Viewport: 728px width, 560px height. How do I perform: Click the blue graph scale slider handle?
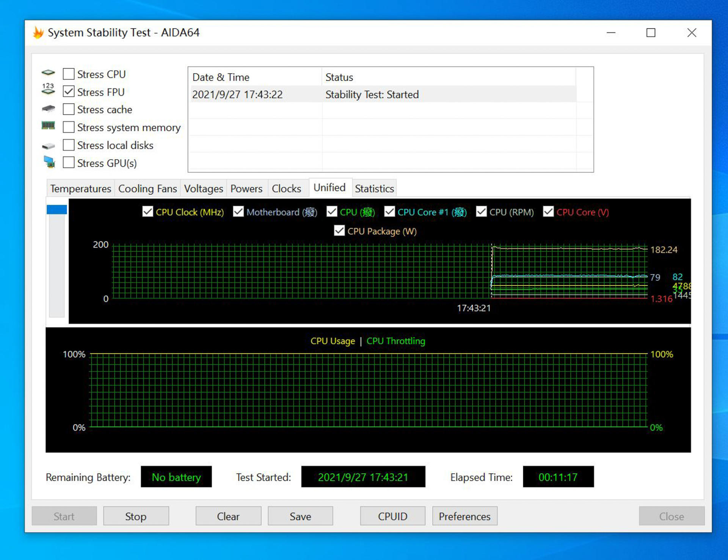point(57,210)
